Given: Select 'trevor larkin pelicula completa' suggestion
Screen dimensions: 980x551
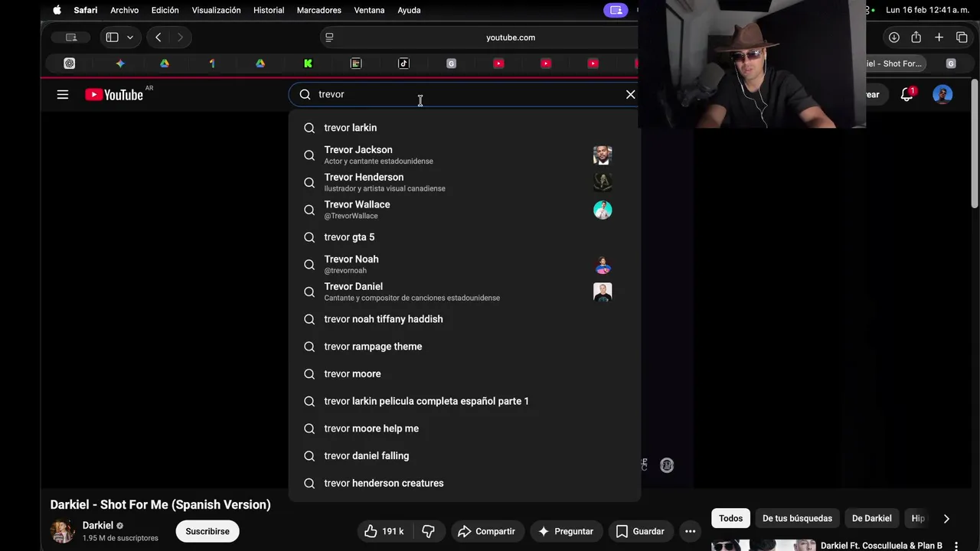Looking at the screenshot, I should pos(465,401).
